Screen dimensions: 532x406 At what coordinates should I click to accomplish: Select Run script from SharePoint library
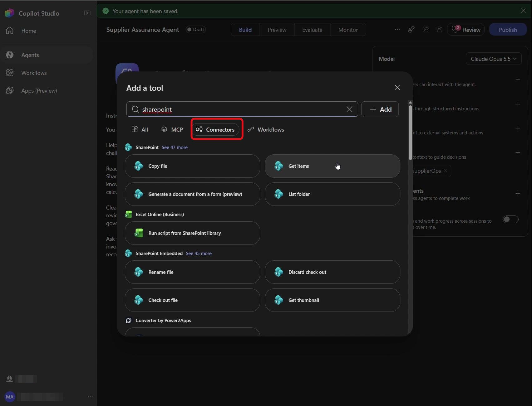[192, 233]
